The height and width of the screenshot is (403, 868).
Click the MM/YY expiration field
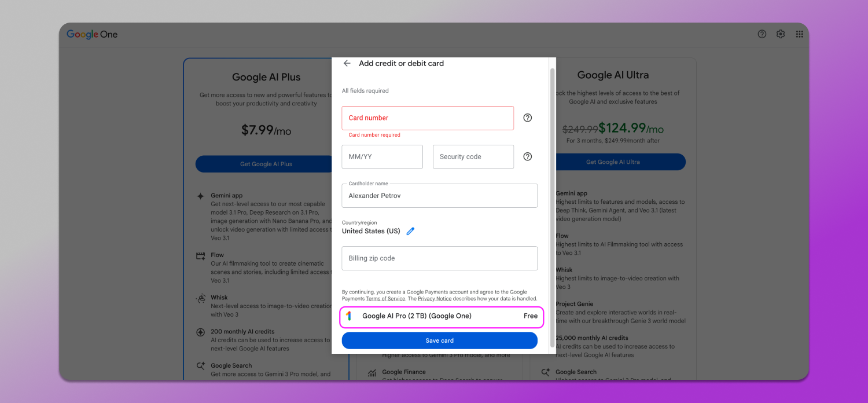[382, 157]
